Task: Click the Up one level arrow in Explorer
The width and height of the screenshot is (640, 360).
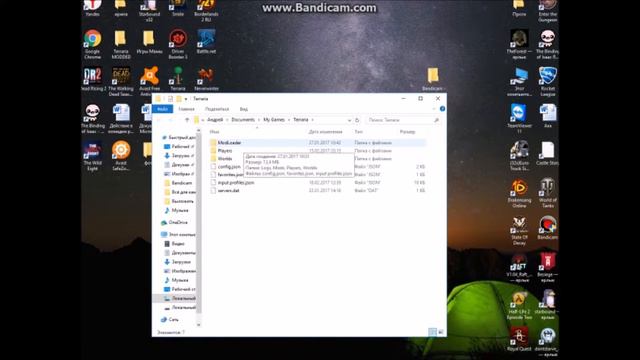Action: [187, 120]
